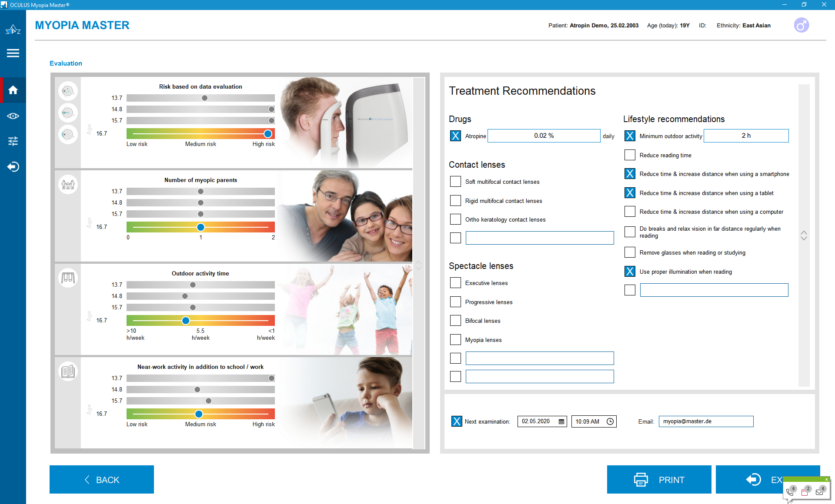Uncheck the Atropine checkbox

[x=455, y=136]
